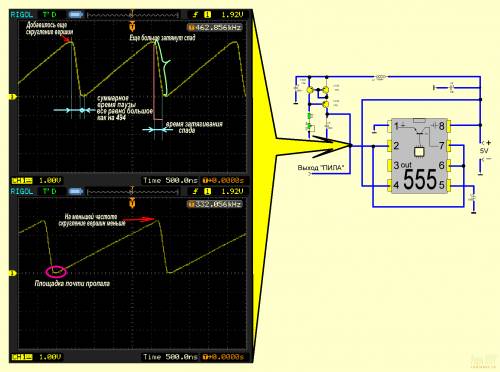This screenshot has width=500, height=372.
Task: Click the 1.92V trigger level on lower scope
Action: pyautogui.click(x=232, y=191)
